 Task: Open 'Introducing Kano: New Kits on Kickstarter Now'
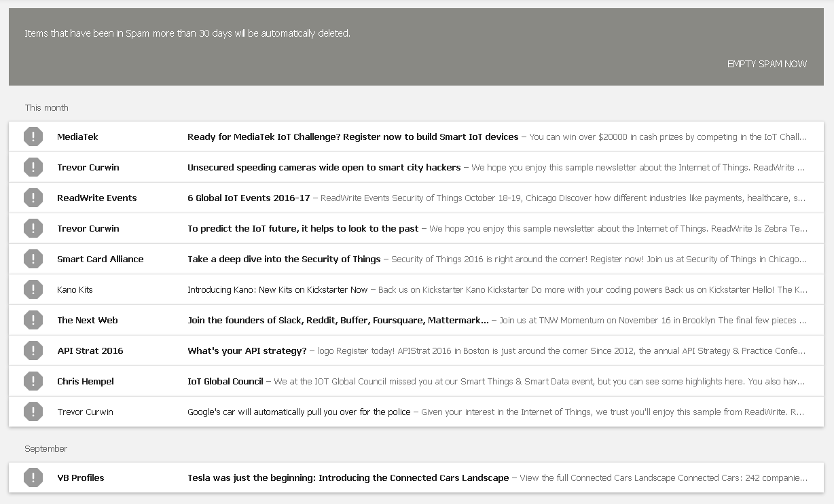(277, 289)
